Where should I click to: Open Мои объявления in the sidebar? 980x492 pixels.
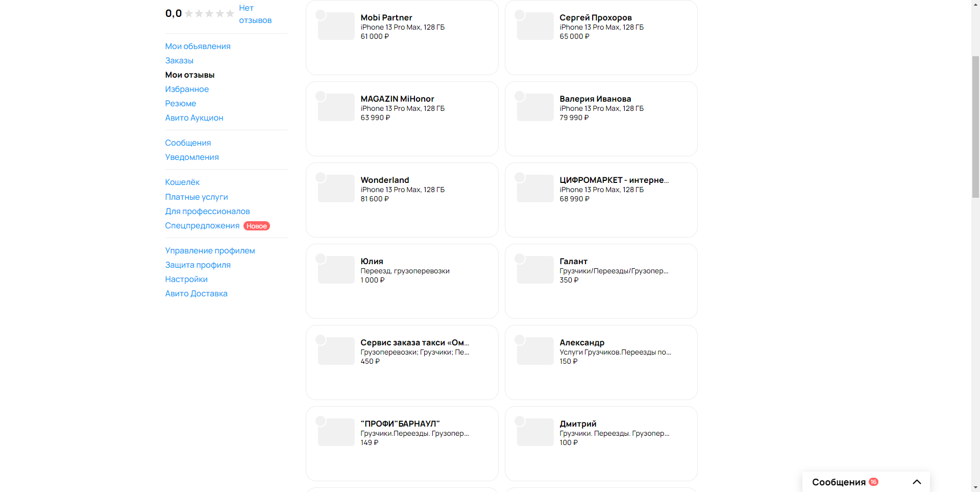[x=198, y=46]
